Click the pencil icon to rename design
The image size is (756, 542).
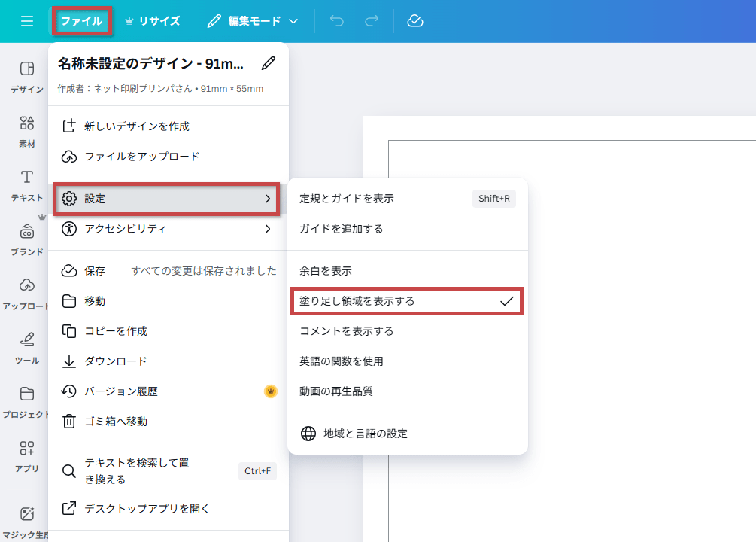(268, 63)
